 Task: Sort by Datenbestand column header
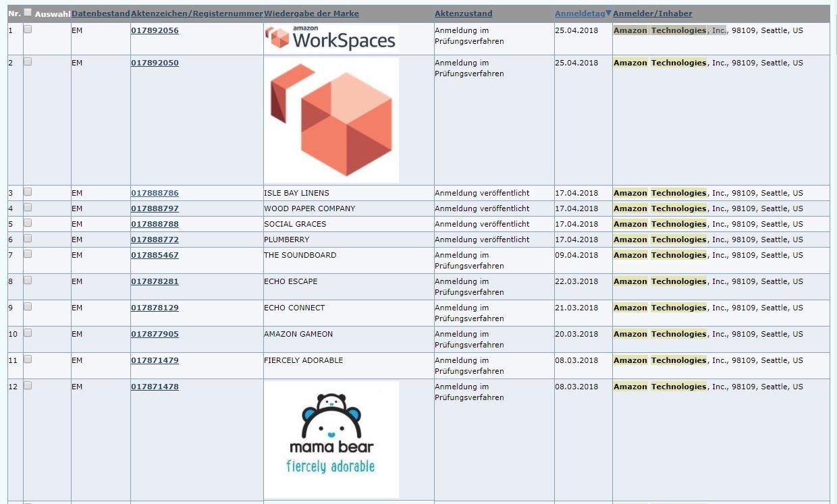coord(101,13)
